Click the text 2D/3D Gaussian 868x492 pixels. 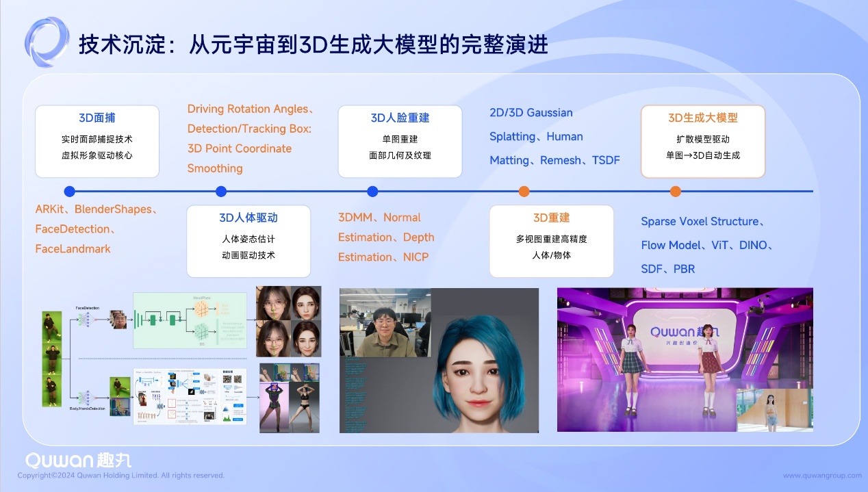click(531, 113)
